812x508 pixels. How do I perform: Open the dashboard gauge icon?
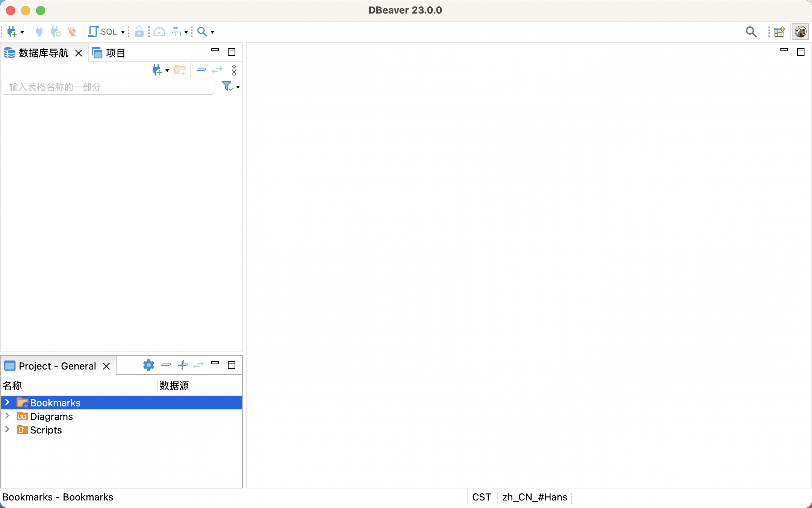(x=159, y=32)
